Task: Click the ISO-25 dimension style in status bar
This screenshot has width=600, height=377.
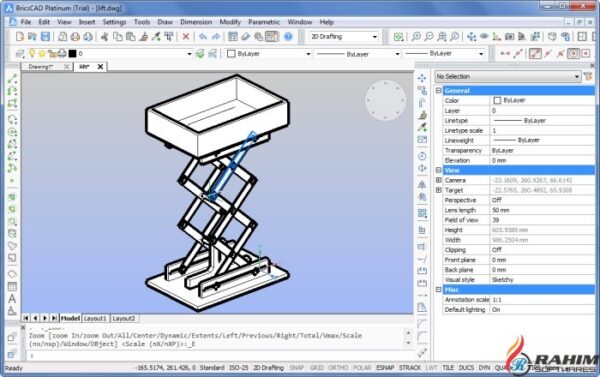Action: point(239,368)
